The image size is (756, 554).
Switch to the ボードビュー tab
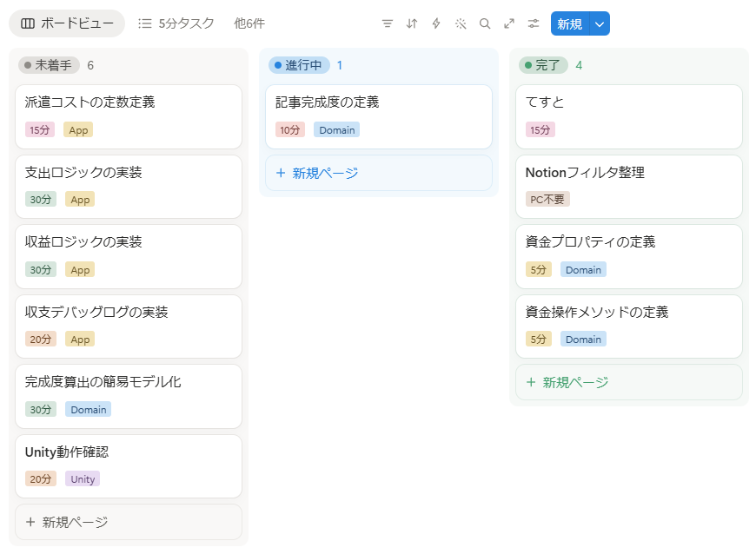coord(67,23)
